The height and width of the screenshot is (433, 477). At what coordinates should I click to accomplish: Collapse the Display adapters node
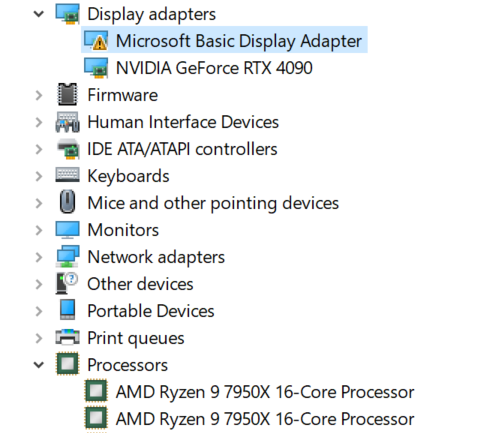[x=39, y=14]
